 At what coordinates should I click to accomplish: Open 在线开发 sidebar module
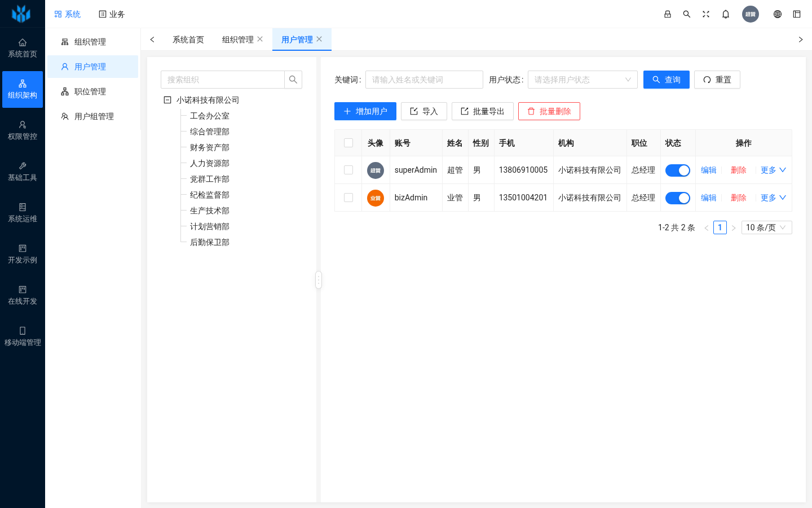coord(23,296)
